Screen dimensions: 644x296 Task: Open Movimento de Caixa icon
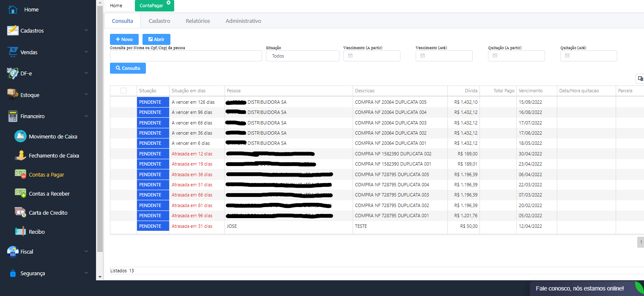tap(20, 136)
